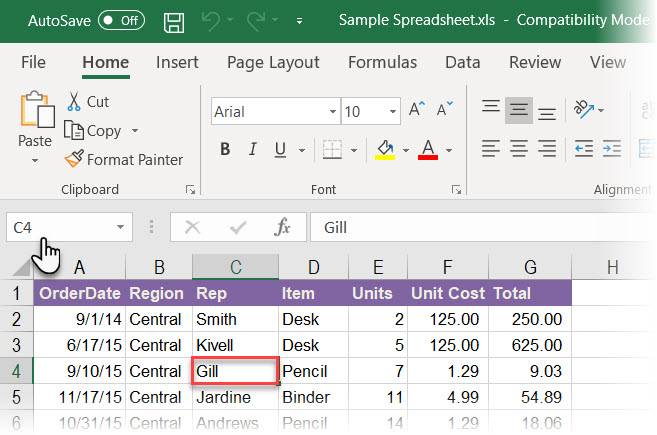Click the Save icon in title bar

tap(173, 20)
